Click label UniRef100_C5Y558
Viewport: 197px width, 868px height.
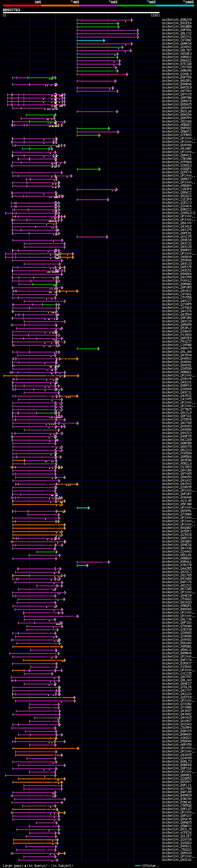click(x=177, y=297)
